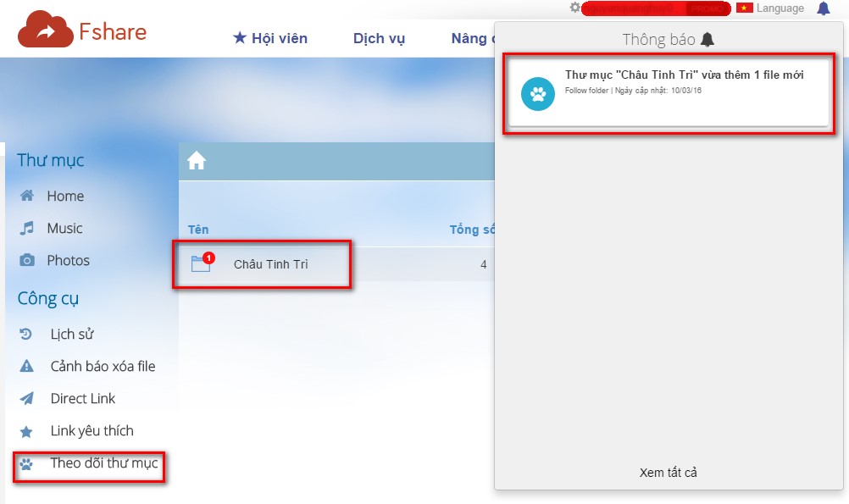Click the home breadcrumb icon
This screenshot has width=849, height=504.
pyautogui.click(x=197, y=161)
